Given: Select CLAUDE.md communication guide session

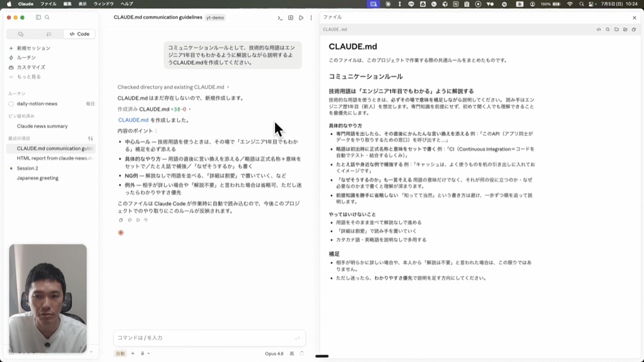Looking at the screenshot, I should pyautogui.click(x=52, y=148).
